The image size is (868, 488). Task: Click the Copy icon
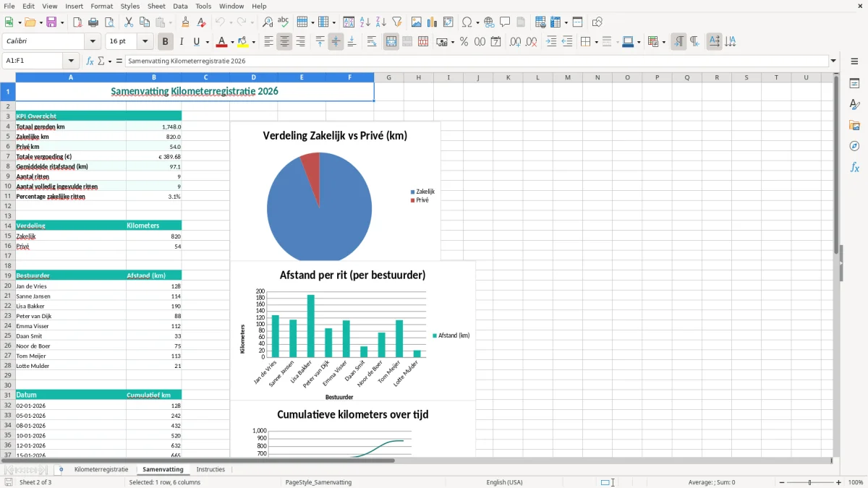144,22
